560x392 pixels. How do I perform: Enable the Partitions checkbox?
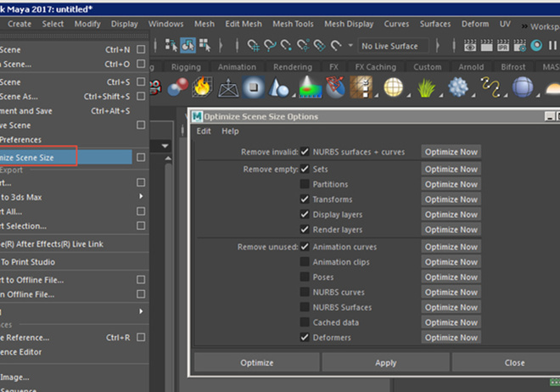[305, 184]
